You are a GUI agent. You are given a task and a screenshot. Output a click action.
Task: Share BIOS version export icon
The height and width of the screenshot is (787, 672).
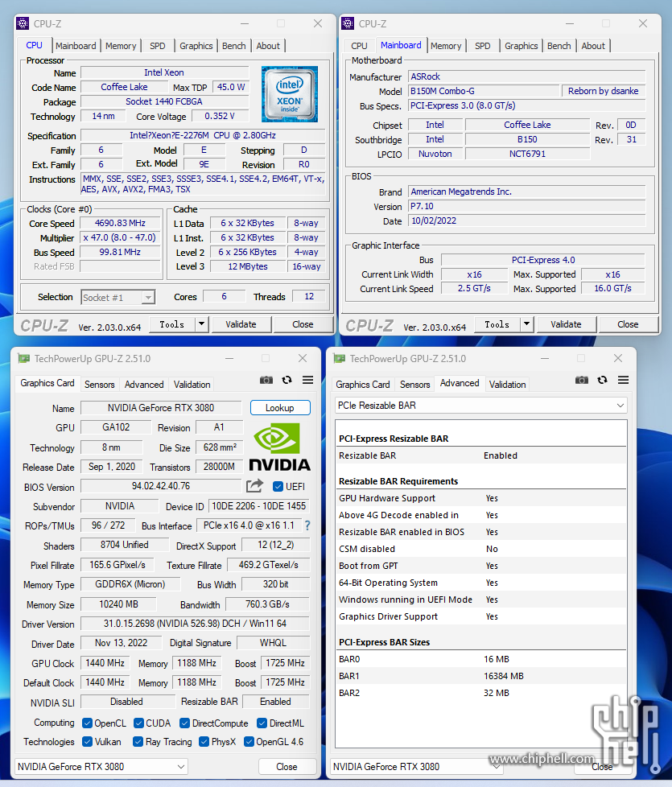click(x=255, y=486)
